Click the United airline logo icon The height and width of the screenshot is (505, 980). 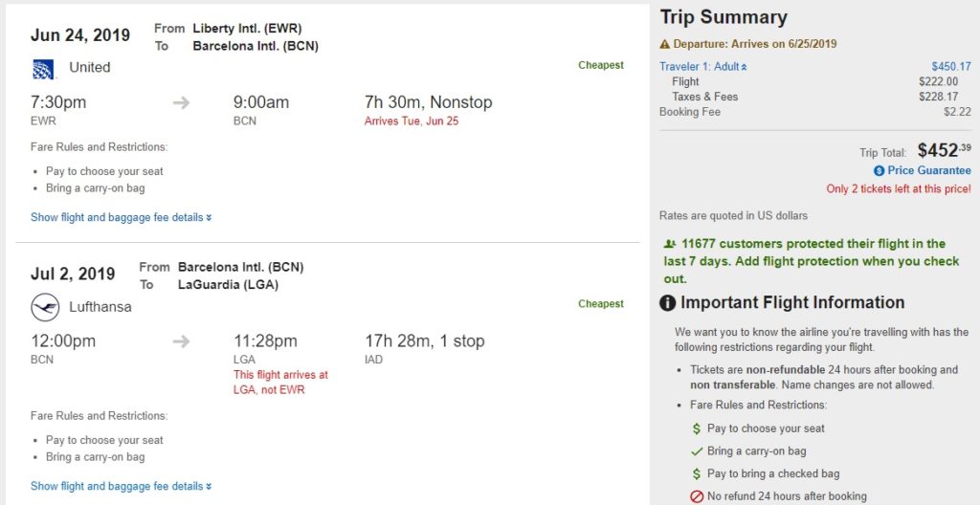44,68
